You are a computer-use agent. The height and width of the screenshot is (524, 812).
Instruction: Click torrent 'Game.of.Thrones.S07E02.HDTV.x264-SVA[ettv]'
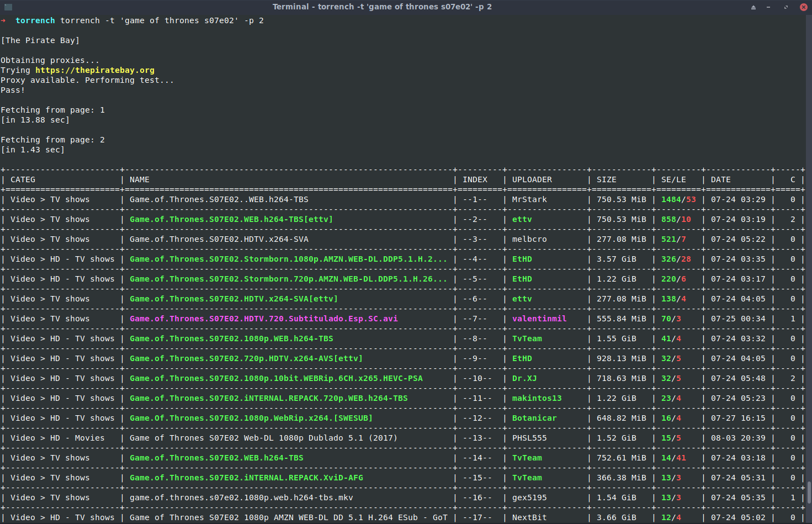click(x=234, y=299)
